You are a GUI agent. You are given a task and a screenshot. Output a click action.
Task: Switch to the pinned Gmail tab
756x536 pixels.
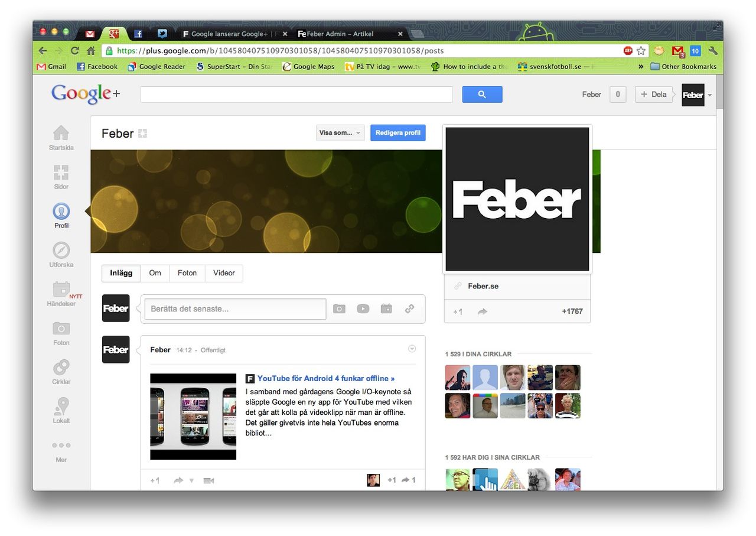pos(90,34)
